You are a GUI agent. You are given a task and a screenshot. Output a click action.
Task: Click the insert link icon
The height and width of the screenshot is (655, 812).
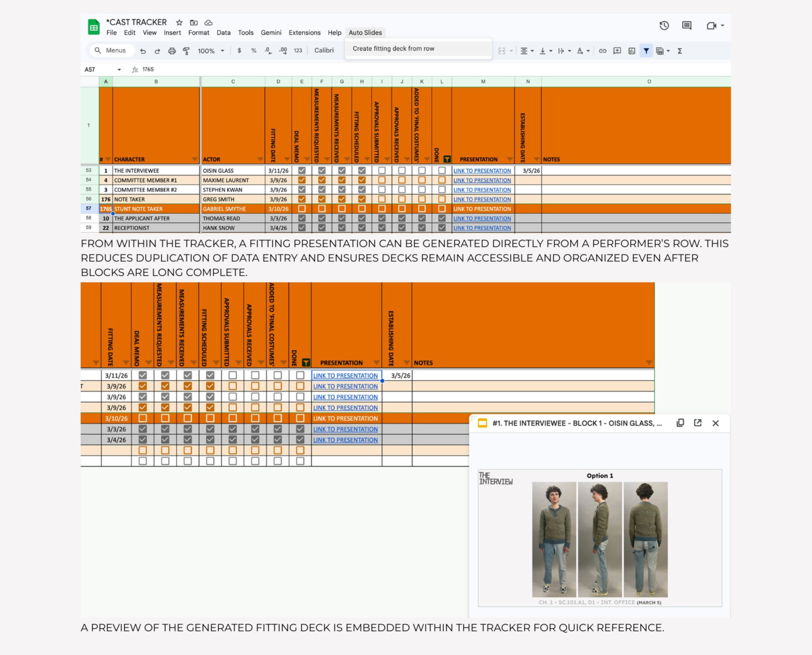coord(602,51)
